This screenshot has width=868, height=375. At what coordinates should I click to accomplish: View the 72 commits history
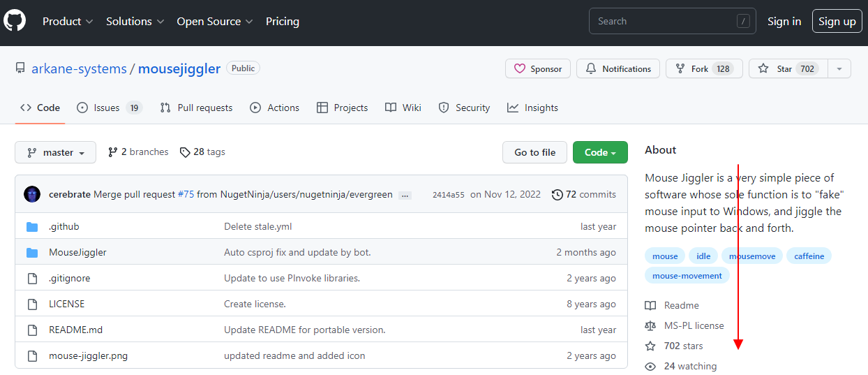[x=584, y=194]
